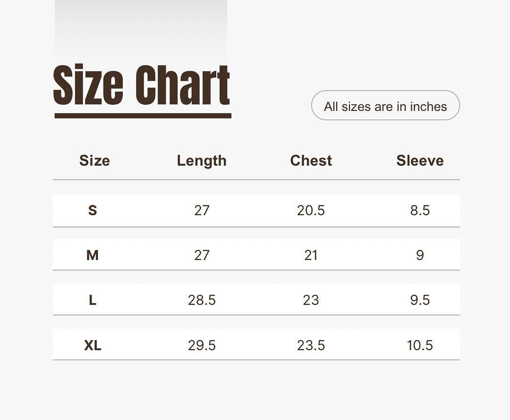The height and width of the screenshot is (420, 510).
Task: Select the Chest column header
Action: click(311, 160)
